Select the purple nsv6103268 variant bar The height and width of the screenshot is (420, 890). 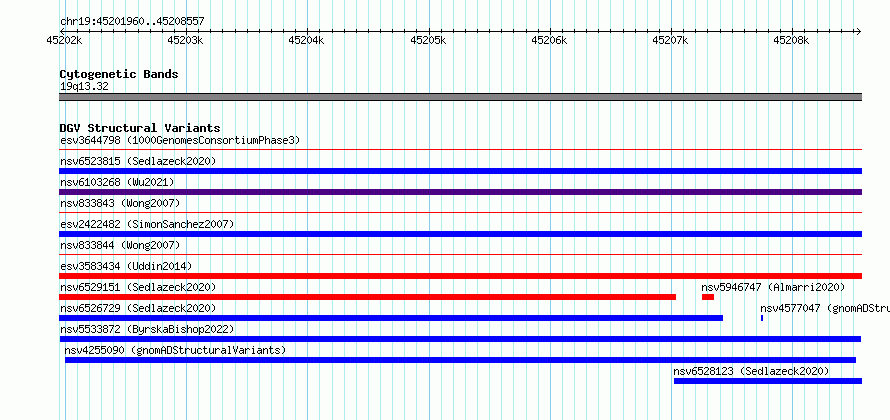coord(460,192)
